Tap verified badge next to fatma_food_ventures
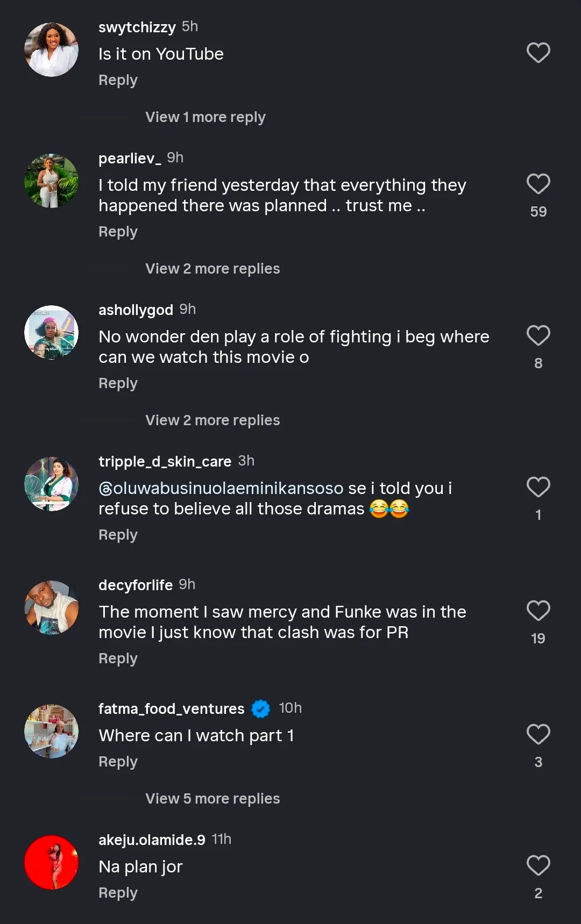 point(261,708)
